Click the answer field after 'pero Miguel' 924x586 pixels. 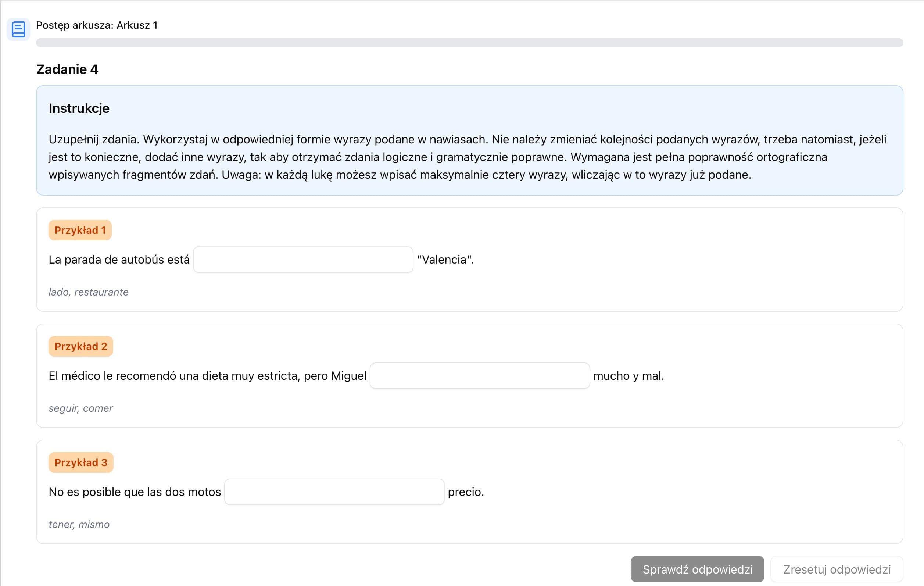[479, 376]
